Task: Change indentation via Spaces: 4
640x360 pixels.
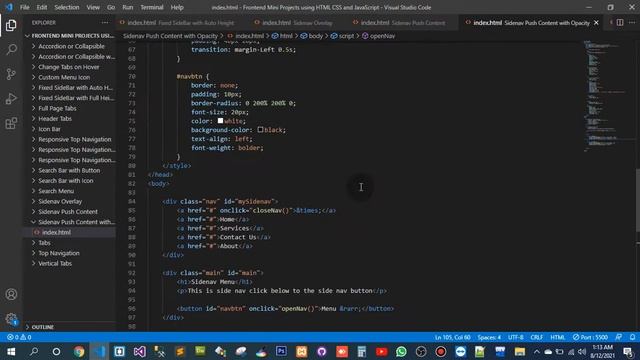Action: pos(489,337)
